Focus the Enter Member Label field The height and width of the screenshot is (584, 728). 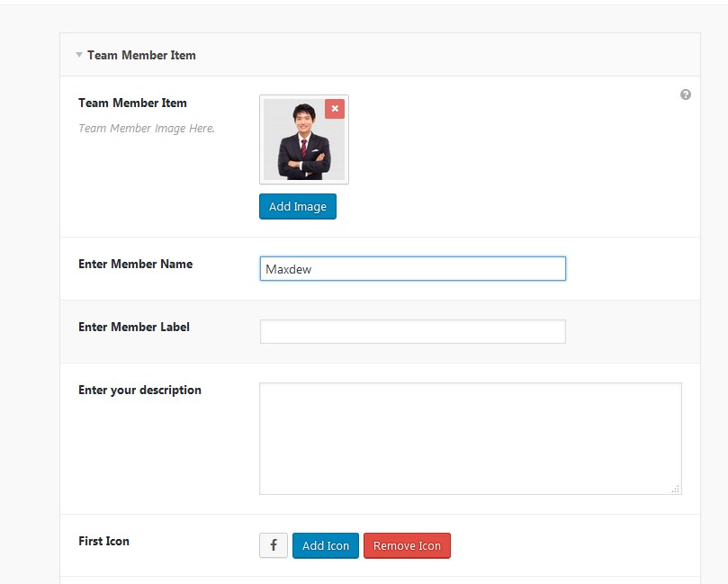click(x=413, y=331)
